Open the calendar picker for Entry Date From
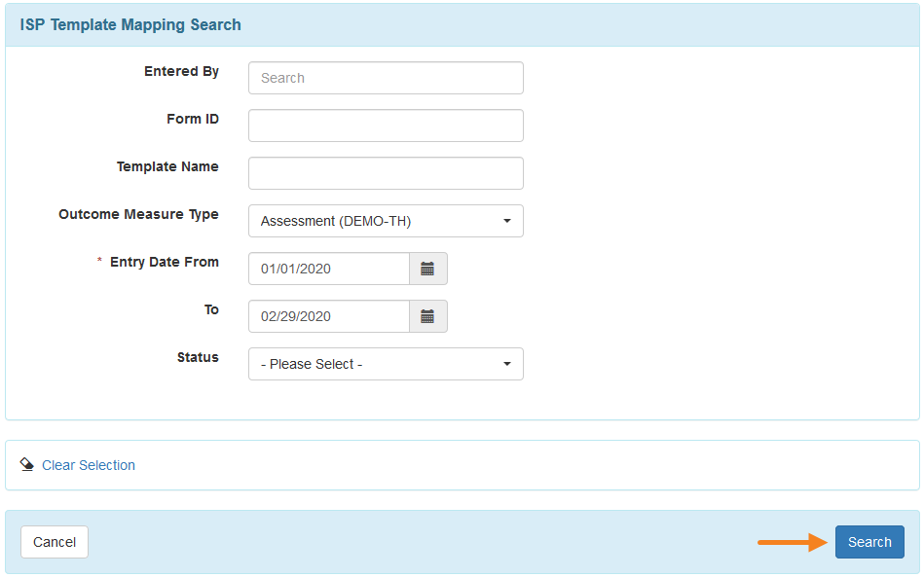Viewport: 924px width, 577px height. (427, 269)
